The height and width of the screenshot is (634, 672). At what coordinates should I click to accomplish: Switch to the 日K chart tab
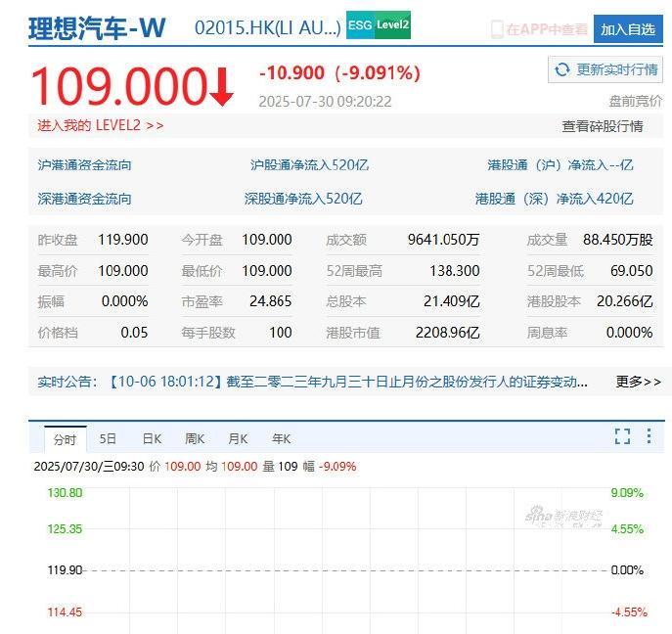[152, 439]
